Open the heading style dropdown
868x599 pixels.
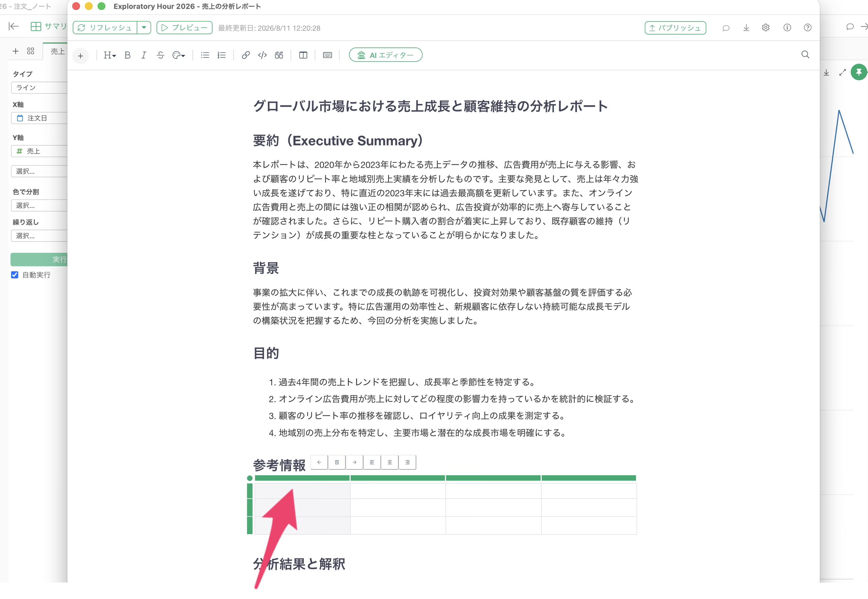click(110, 56)
